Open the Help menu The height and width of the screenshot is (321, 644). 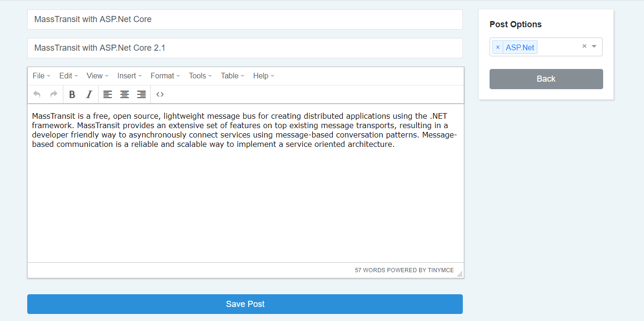tap(264, 76)
